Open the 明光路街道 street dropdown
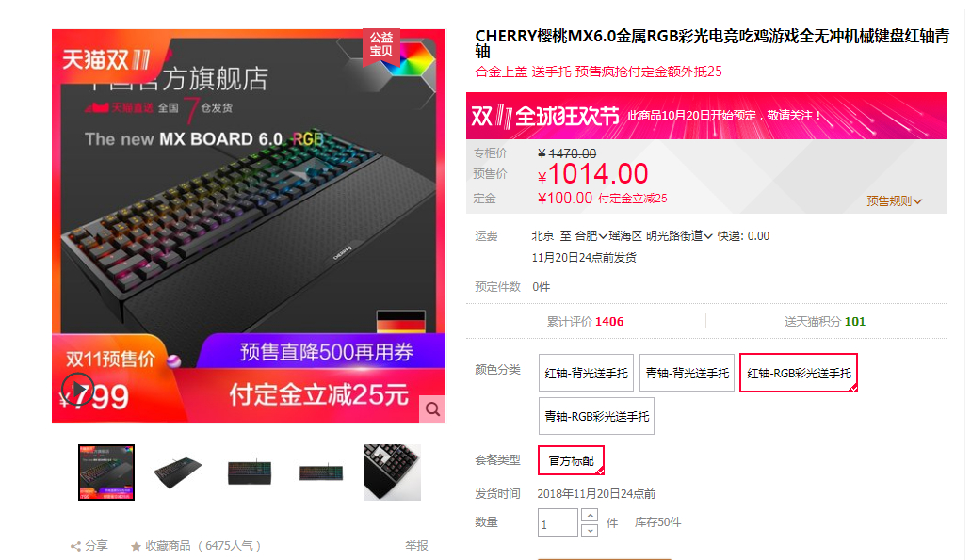The width and height of the screenshot is (971, 560). [679, 235]
